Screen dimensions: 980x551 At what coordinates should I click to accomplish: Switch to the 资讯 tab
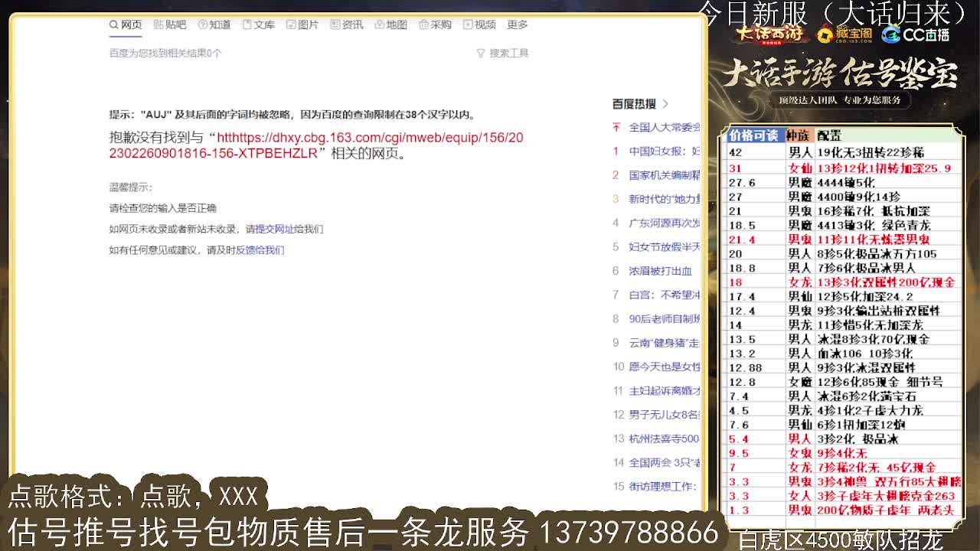(x=347, y=24)
